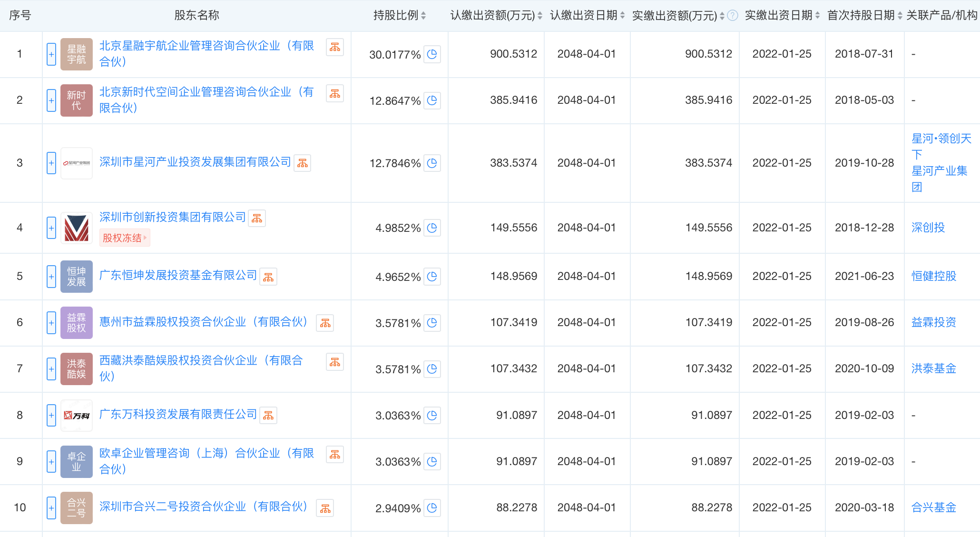Sort by 持股比例 column
Image resolution: width=980 pixels, height=537 pixels.
423,16
